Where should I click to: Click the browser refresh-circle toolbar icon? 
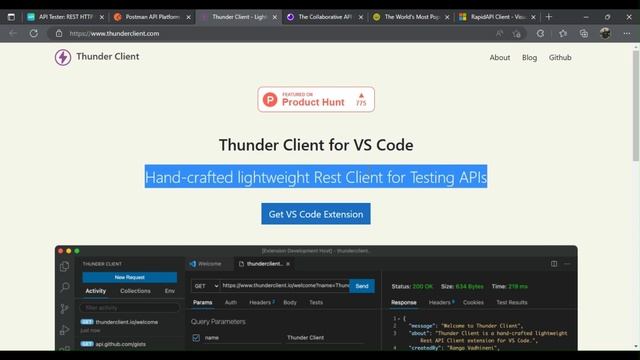[540, 33]
